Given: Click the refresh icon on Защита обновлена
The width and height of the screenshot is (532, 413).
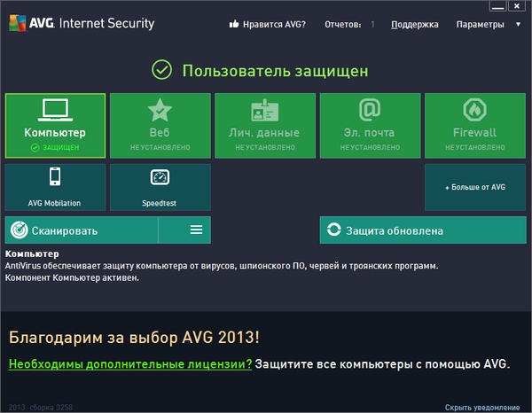Looking at the screenshot, I should (334, 230).
